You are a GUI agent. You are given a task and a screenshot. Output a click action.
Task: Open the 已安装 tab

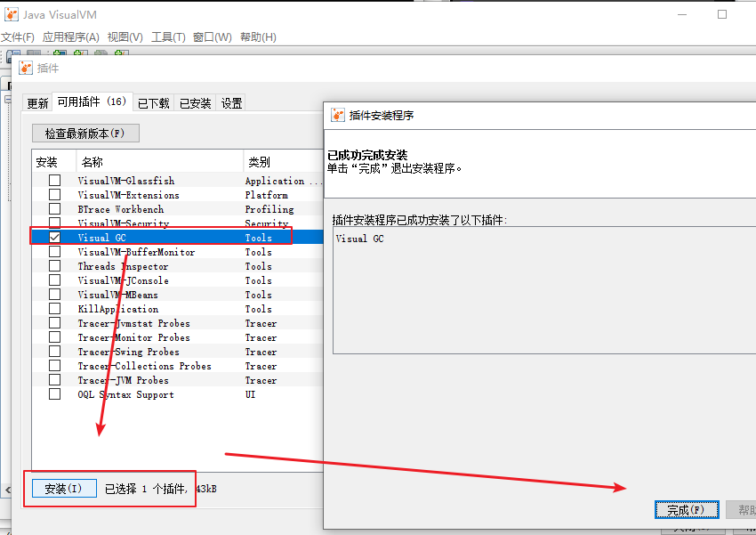click(x=196, y=102)
